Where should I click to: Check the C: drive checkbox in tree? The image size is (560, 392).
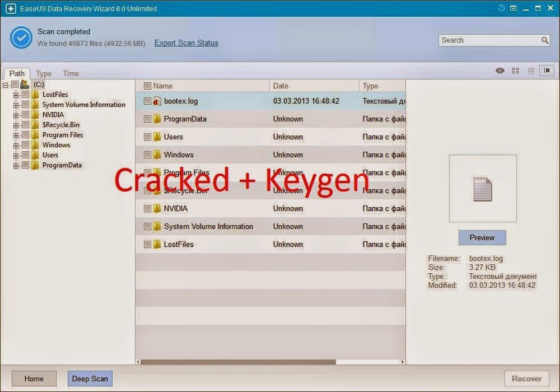[15, 84]
